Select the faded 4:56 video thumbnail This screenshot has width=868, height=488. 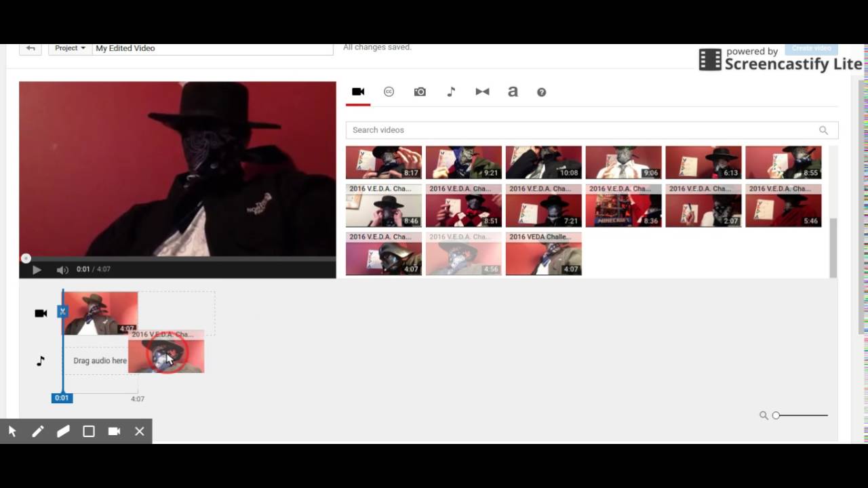click(464, 253)
